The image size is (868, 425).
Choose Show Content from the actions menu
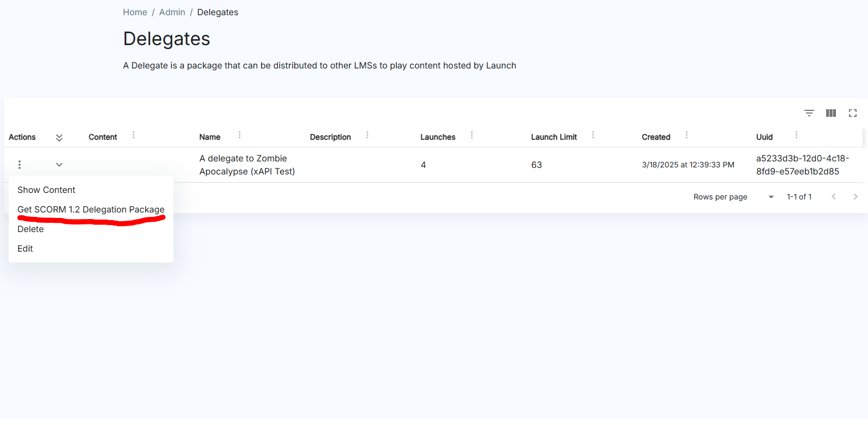(91, 190)
